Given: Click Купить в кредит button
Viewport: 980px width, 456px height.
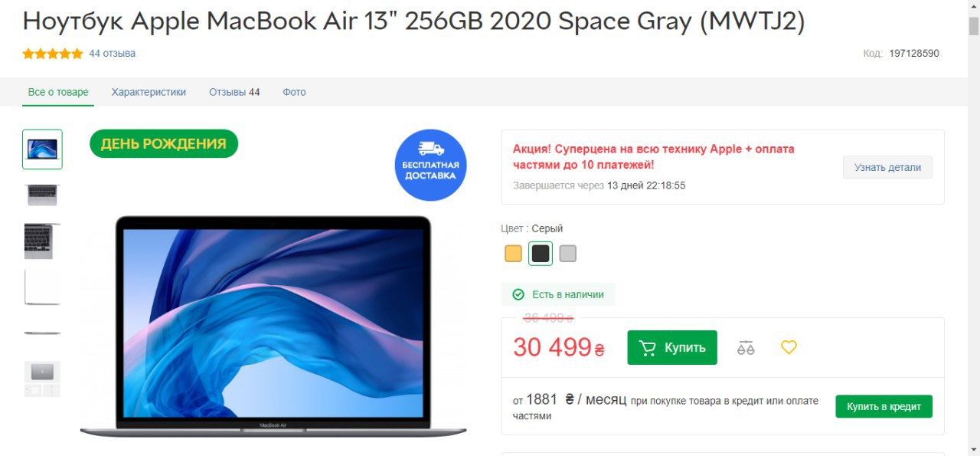Looking at the screenshot, I should [x=884, y=407].
